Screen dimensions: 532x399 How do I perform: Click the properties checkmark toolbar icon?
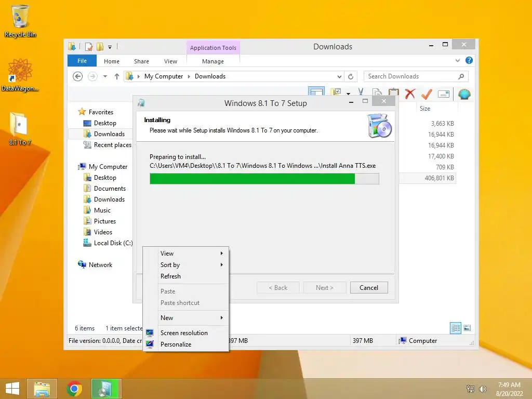click(427, 94)
